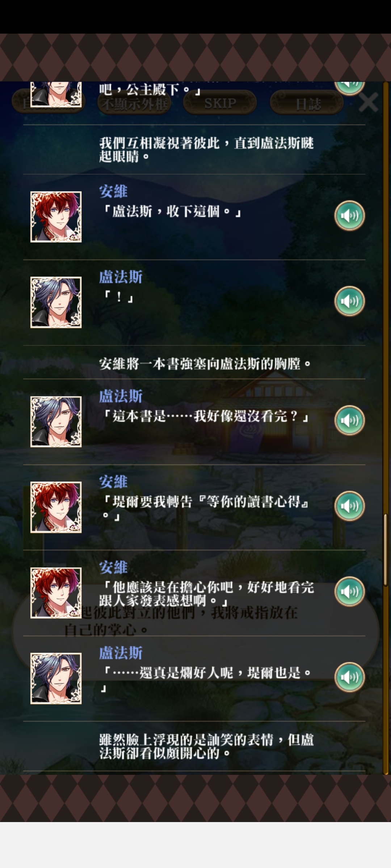Screen dimensions: 391x868
Task: Tap 盧法斯 portrait beside 還真是爛好人呢
Action: click(x=56, y=678)
